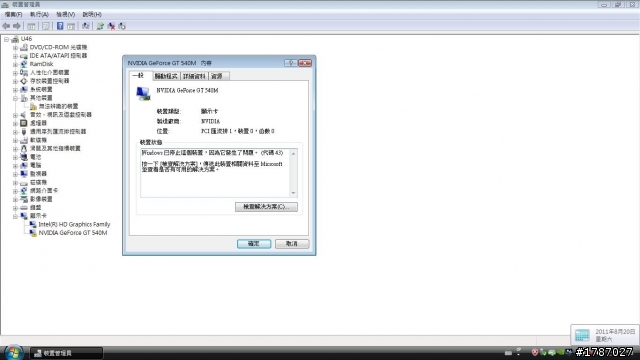
Task: Click the 電池 battery category icon
Action: coord(24,157)
